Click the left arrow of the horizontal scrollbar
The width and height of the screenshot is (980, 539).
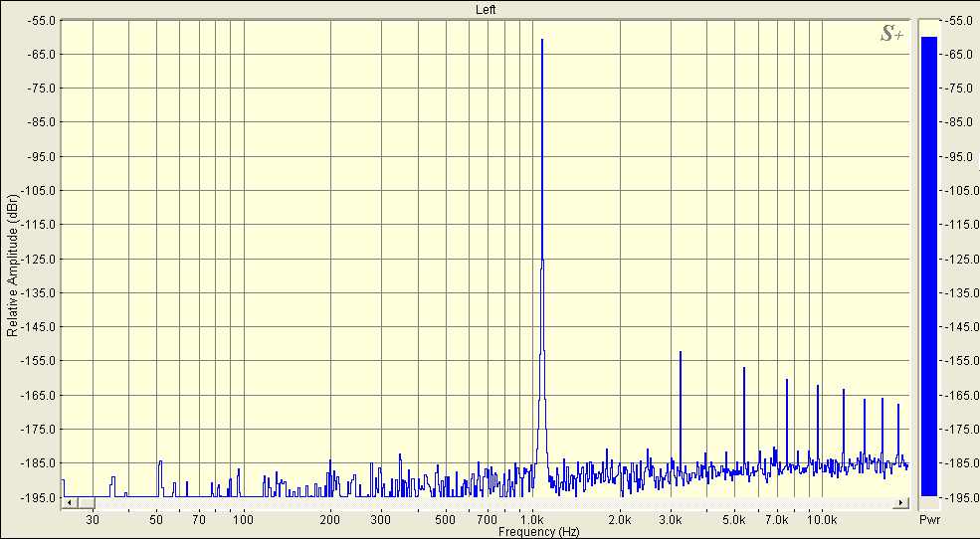(x=70, y=503)
